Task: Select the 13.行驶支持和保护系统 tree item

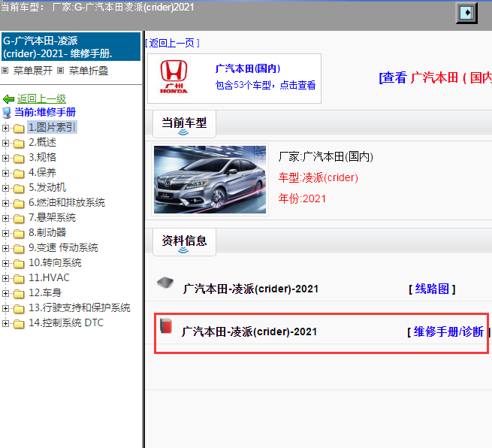Action: pyautogui.click(x=80, y=307)
